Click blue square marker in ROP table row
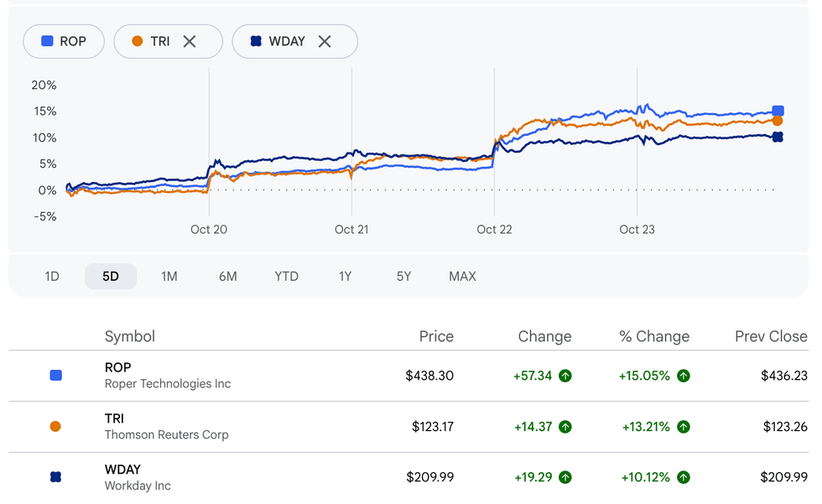 pyautogui.click(x=55, y=375)
